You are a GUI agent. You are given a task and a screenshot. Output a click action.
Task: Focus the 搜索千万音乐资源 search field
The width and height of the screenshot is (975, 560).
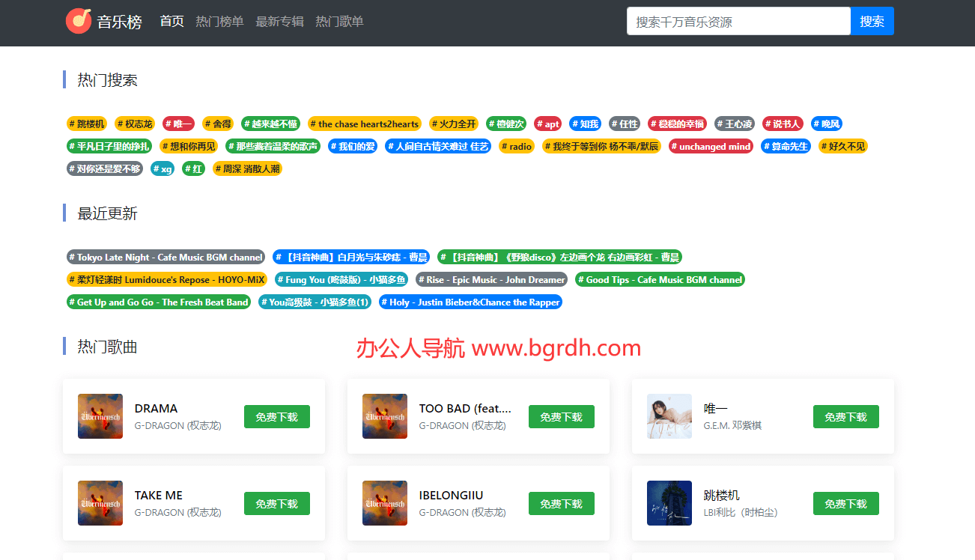[x=738, y=22]
